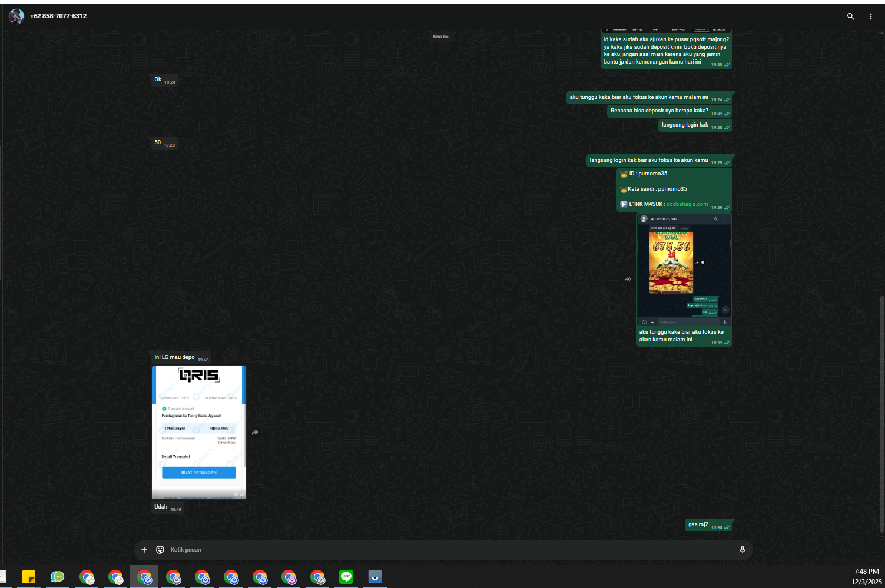Open contact profile picture in chat header

16,16
